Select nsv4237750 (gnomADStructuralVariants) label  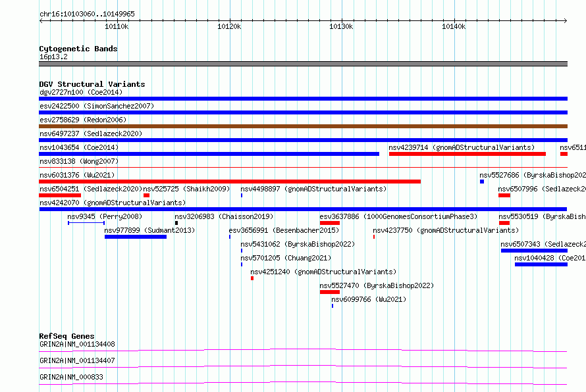[x=446, y=230]
